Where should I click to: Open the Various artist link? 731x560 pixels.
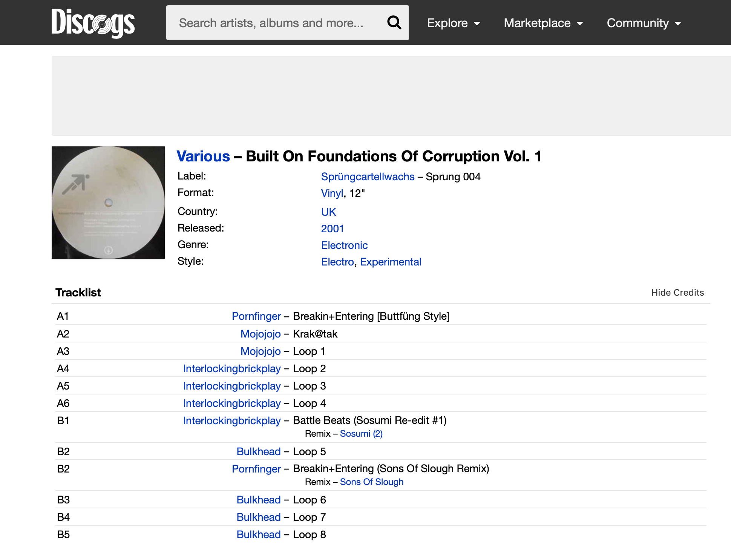click(203, 156)
